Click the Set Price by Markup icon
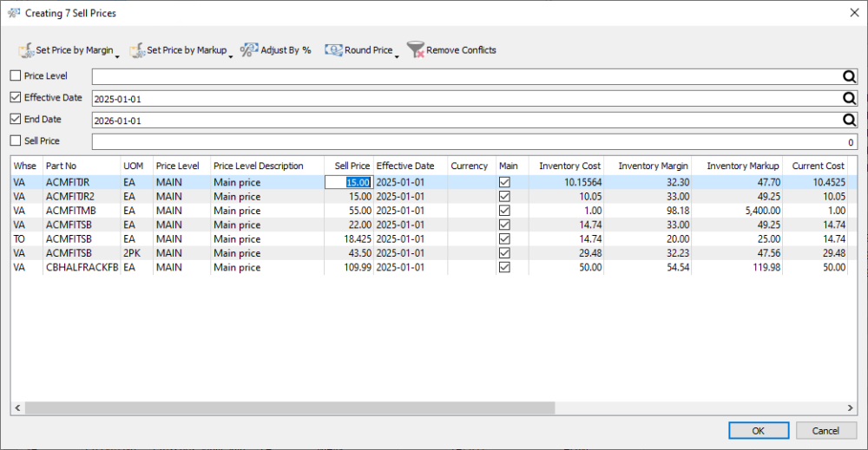Screen dimensions: 868x450 tap(137, 50)
